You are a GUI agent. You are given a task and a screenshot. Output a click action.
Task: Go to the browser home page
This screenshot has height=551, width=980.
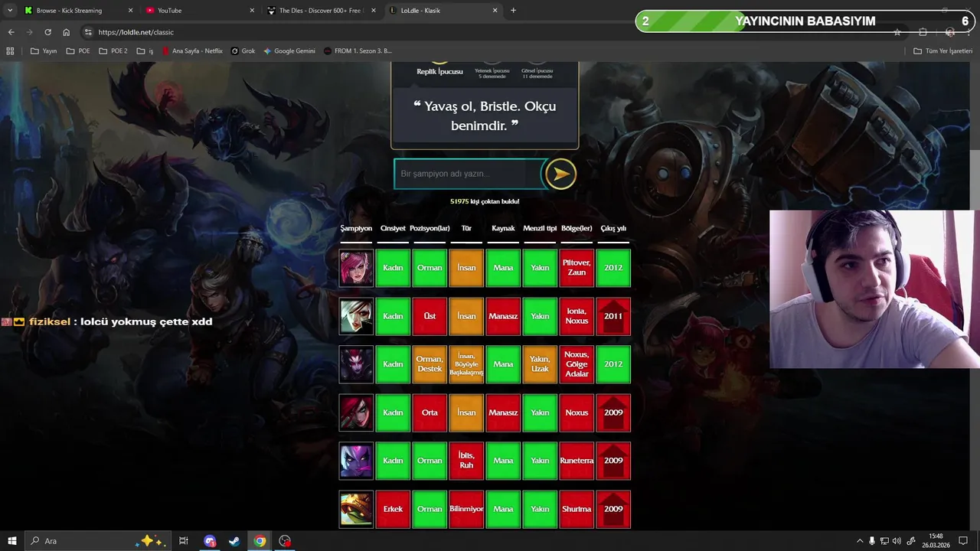pyautogui.click(x=66, y=32)
